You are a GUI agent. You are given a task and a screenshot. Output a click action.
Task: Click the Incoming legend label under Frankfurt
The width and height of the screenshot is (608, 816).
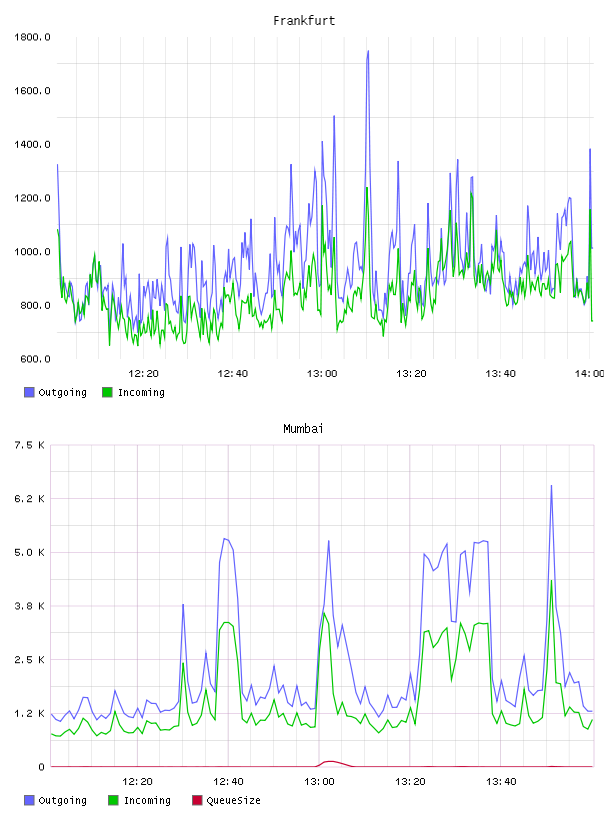(x=141, y=392)
